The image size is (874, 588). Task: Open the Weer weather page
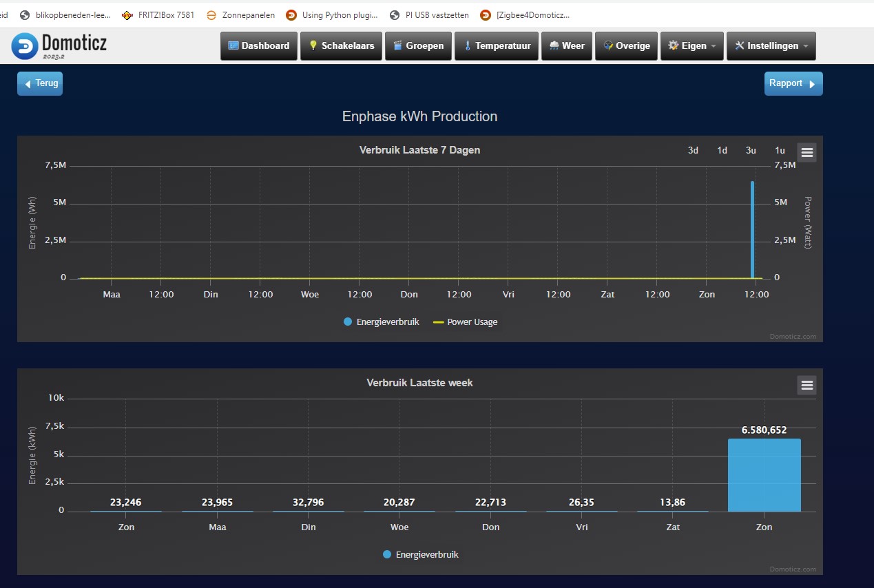click(566, 46)
